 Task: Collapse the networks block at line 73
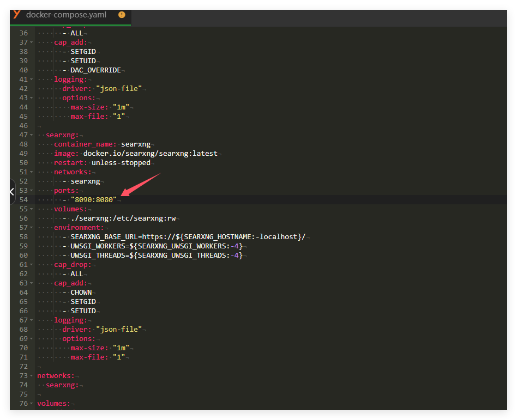pyautogui.click(x=32, y=376)
